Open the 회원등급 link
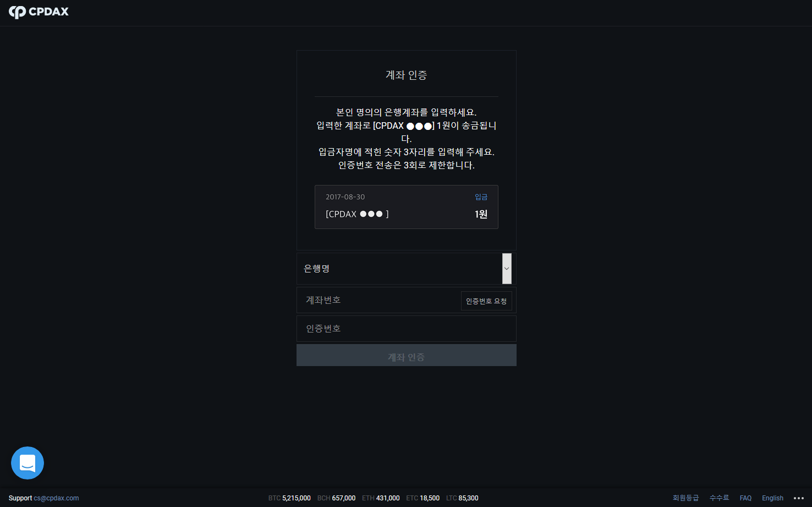 point(685,498)
